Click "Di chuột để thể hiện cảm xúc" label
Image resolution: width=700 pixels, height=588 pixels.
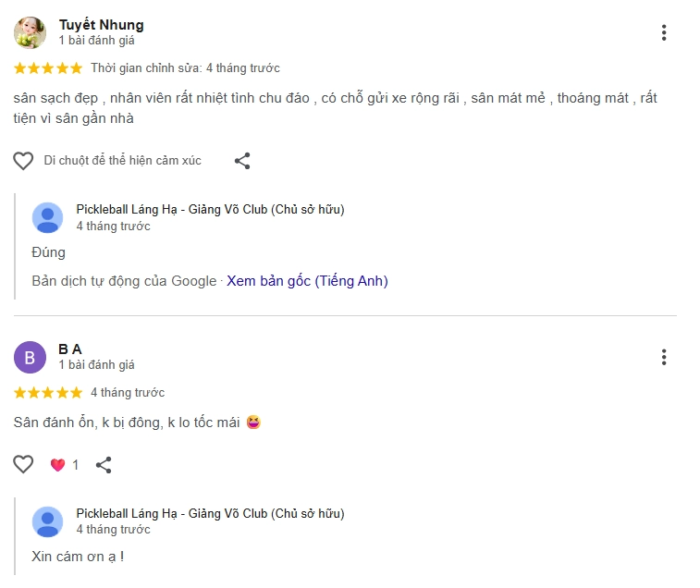coord(122,161)
